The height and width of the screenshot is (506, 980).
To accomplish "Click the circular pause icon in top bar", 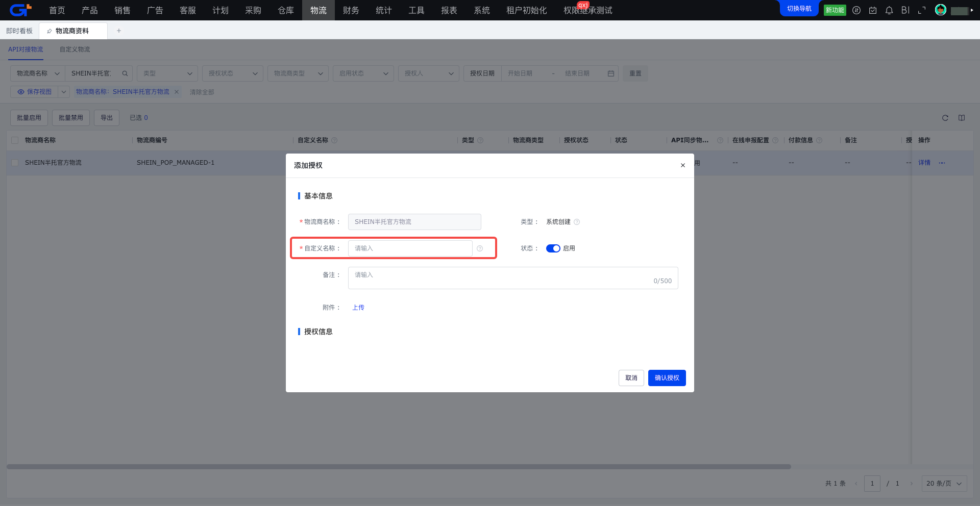I will coord(856,10).
